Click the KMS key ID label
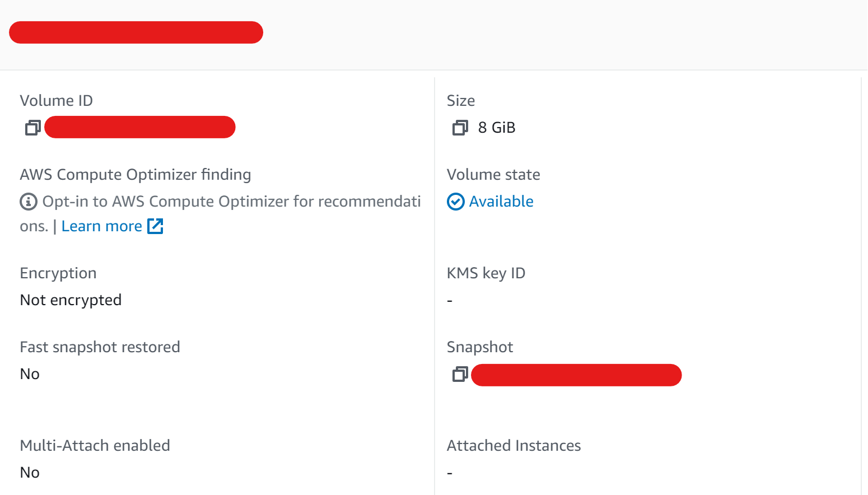Screen dimensions: 868x495 (x=486, y=273)
